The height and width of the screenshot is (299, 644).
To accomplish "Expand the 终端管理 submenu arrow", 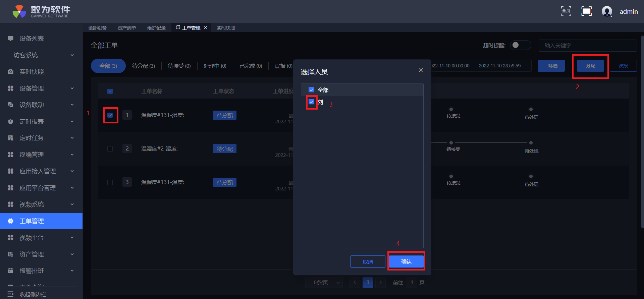I will (x=72, y=155).
